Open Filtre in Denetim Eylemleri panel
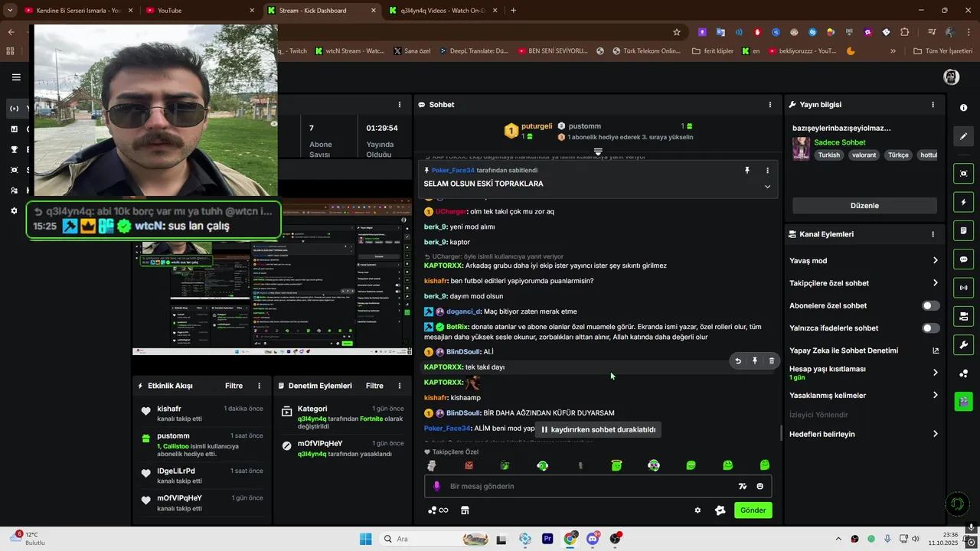The image size is (980, 551). 374,386
